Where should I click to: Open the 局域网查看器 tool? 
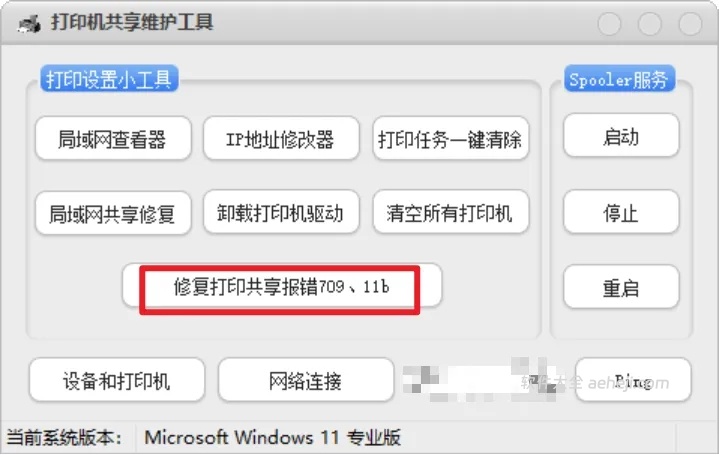point(113,139)
